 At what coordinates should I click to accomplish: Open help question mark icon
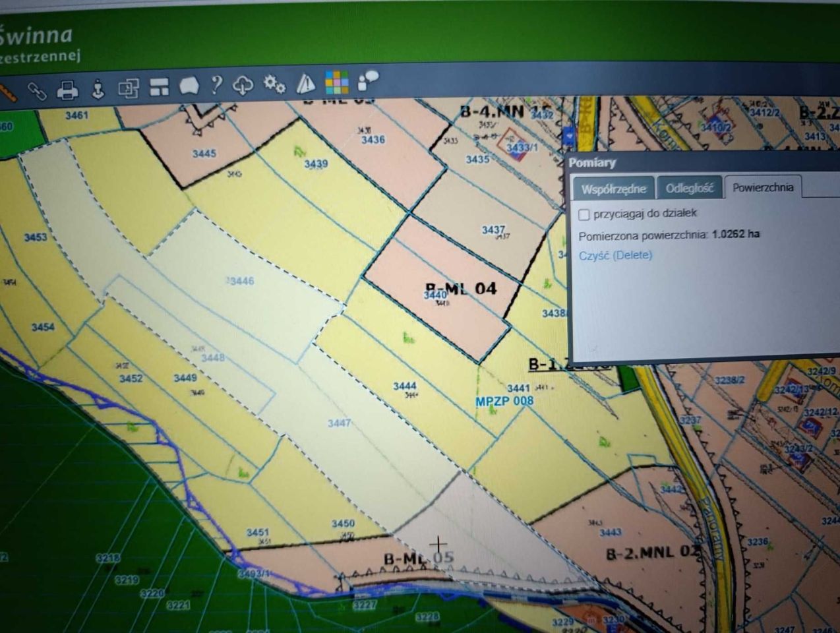(216, 84)
